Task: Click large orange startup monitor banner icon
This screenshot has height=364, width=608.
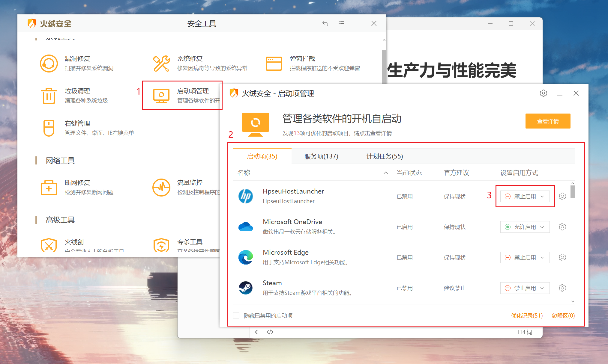Action: (256, 124)
